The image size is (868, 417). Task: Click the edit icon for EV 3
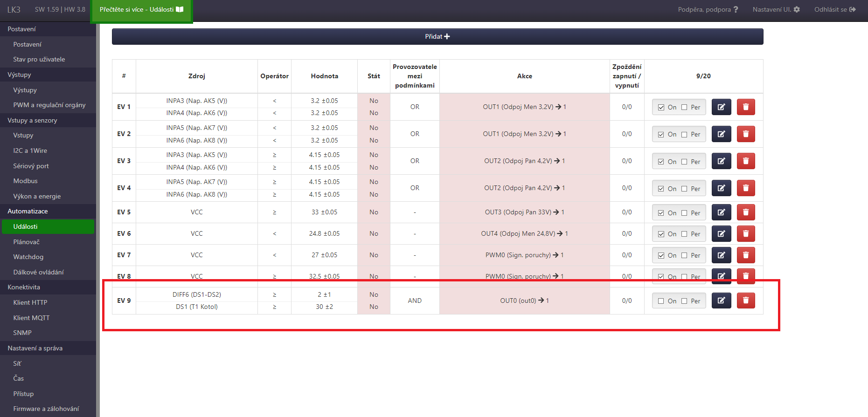point(721,161)
